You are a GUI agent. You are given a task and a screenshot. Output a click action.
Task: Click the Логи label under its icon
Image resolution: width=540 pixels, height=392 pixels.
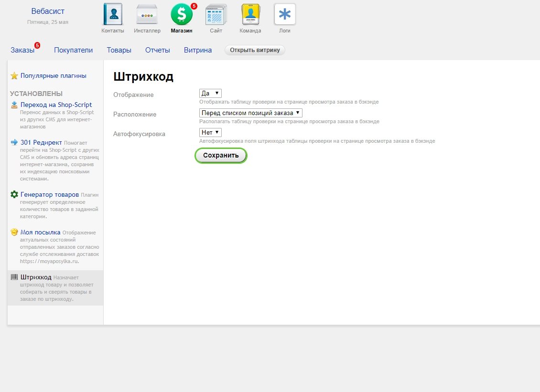click(285, 31)
